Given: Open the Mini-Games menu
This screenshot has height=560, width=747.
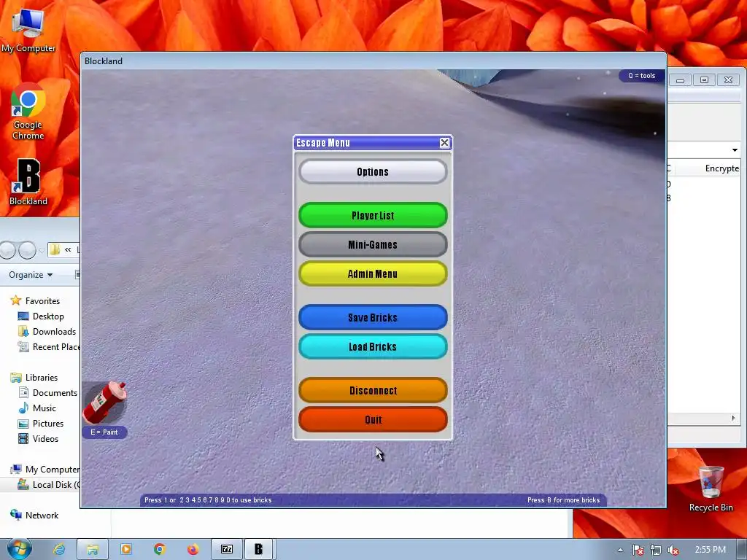Looking at the screenshot, I should [373, 244].
